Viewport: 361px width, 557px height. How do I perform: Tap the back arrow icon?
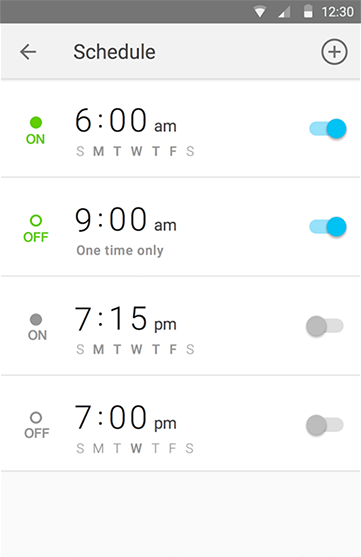pos(28,52)
